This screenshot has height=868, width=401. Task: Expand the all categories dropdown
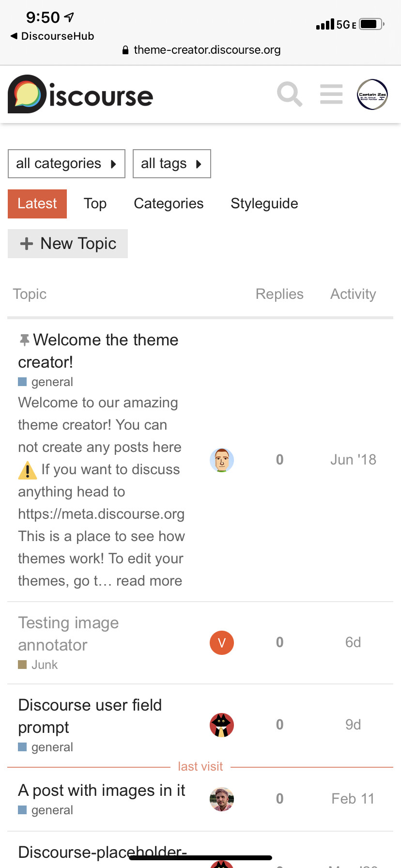(66, 164)
